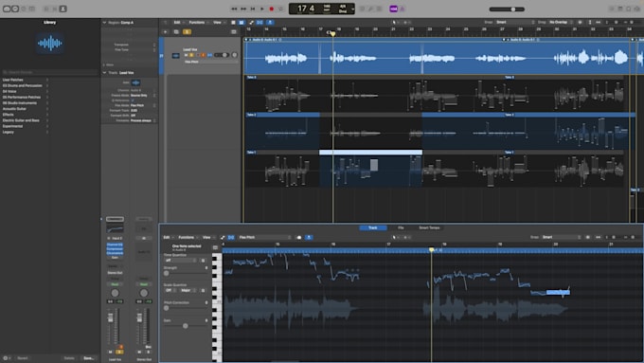The image size is (644, 363).
Task: Select the File tab in the editor
Action: click(401, 227)
